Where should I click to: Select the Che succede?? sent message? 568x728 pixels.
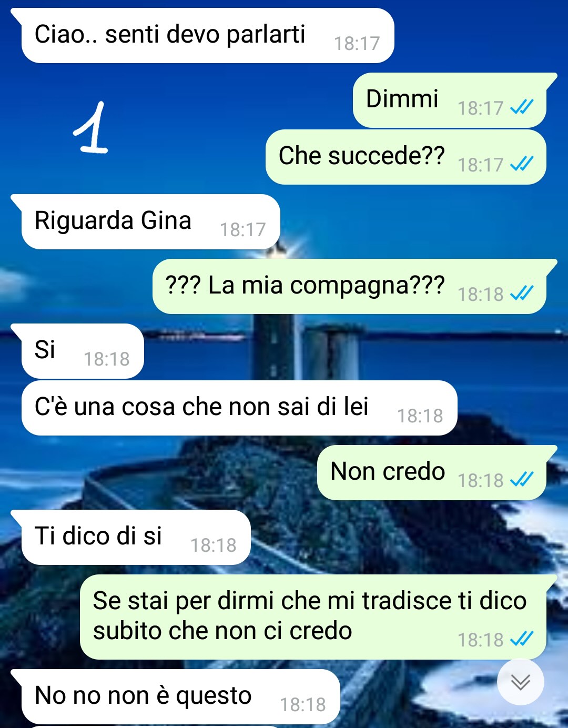[406, 157]
